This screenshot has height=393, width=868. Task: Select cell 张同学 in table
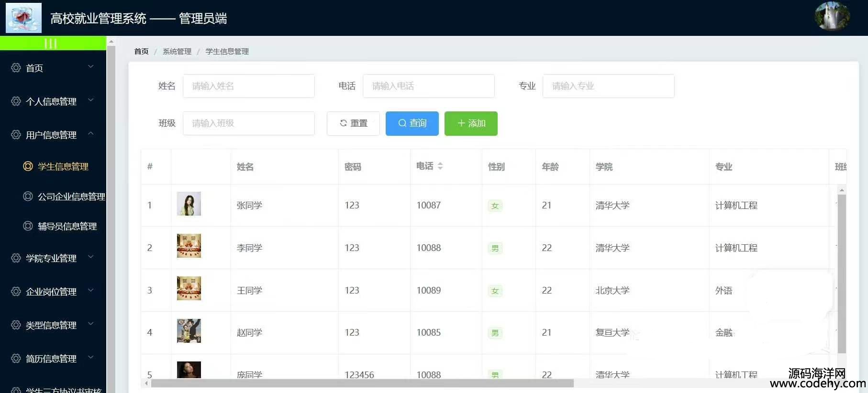click(249, 206)
